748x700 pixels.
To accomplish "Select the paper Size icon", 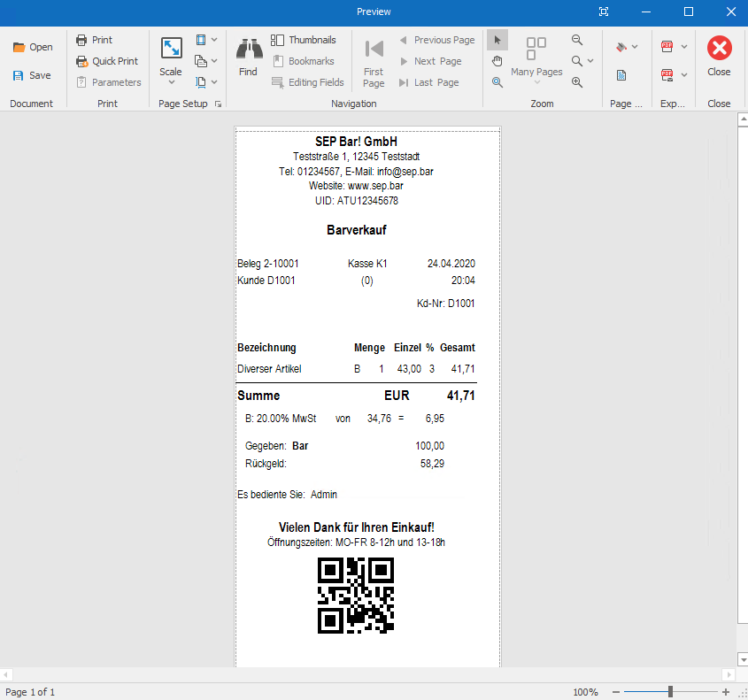I will pos(201,82).
